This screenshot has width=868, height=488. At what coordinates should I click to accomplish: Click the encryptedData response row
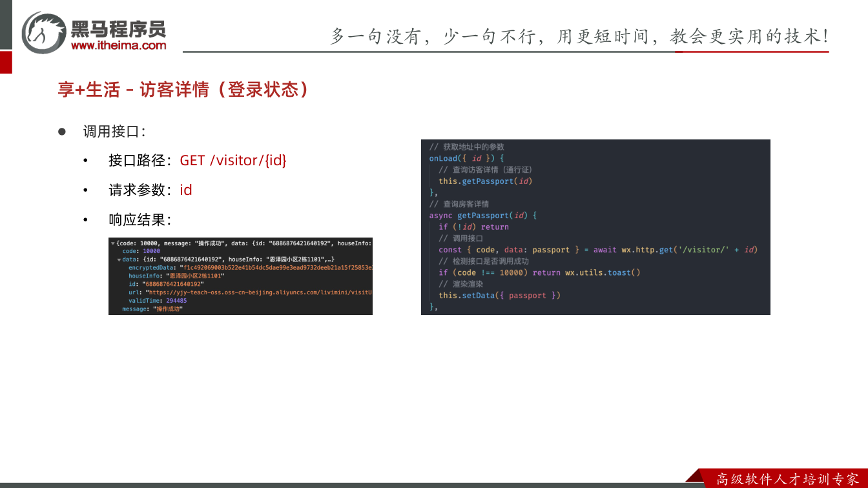pyautogui.click(x=251, y=267)
